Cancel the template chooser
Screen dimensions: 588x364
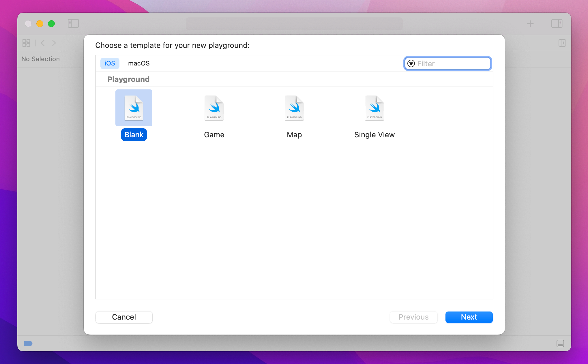click(124, 317)
